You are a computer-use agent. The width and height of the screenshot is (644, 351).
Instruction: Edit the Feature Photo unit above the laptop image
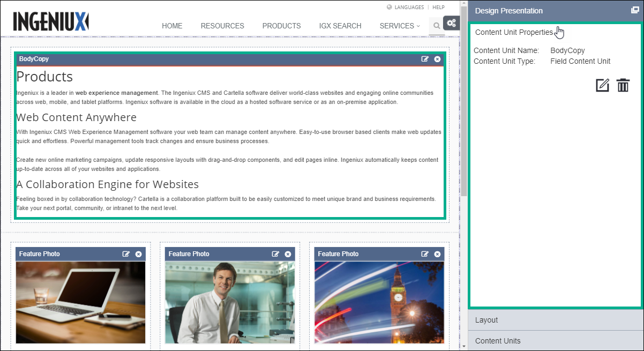click(126, 254)
